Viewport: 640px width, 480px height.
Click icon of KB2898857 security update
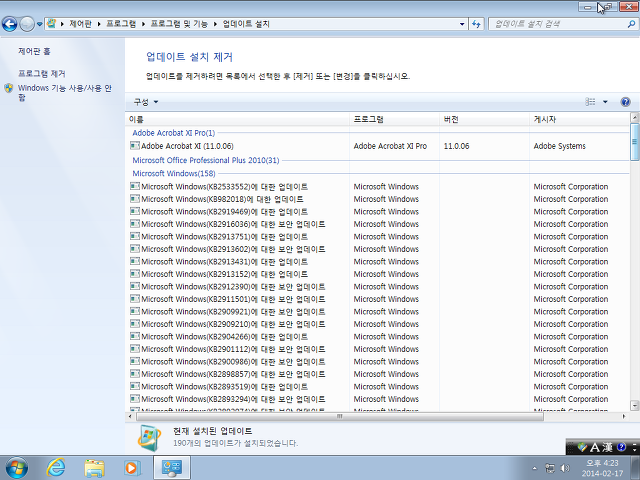pyautogui.click(x=135, y=373)
